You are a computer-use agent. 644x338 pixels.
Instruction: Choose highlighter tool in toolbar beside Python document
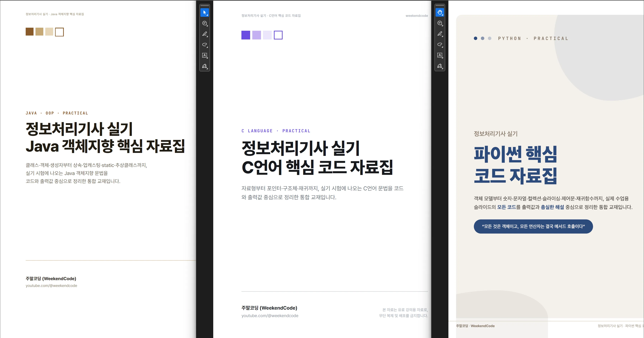(x=440, y=34)
